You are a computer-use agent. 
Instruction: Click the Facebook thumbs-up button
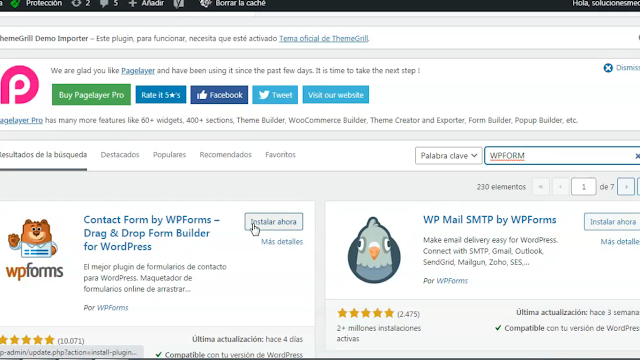pyautogui.click(x=219, y=95)
